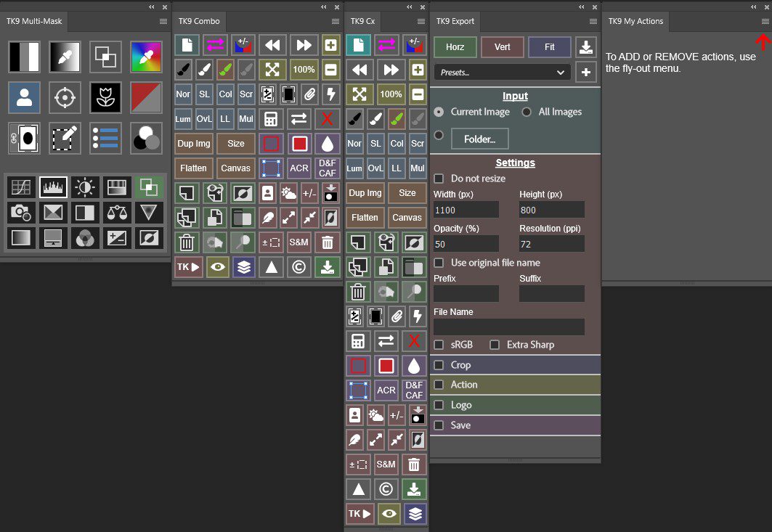
Task: Click the plus add-preset icon in TK9 Export
Action: click(x=586, y=73)
